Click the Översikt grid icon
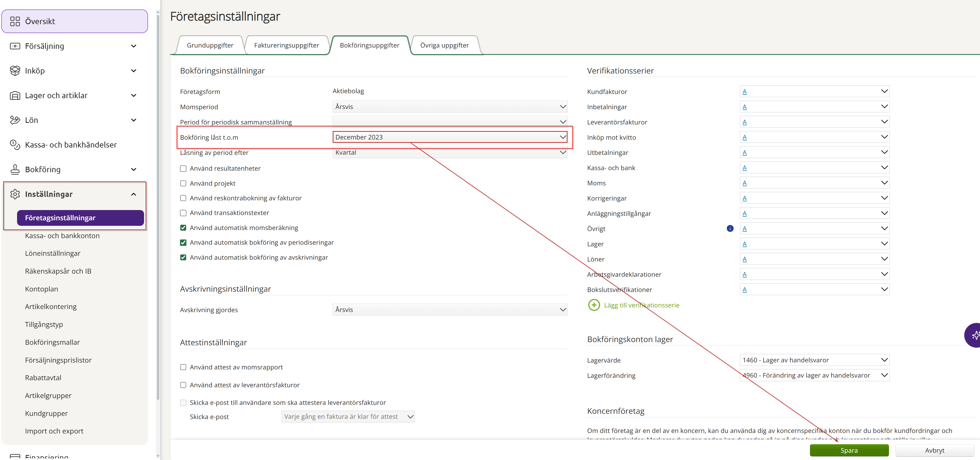The image size is (980, 460). click(x=15, y=21)
